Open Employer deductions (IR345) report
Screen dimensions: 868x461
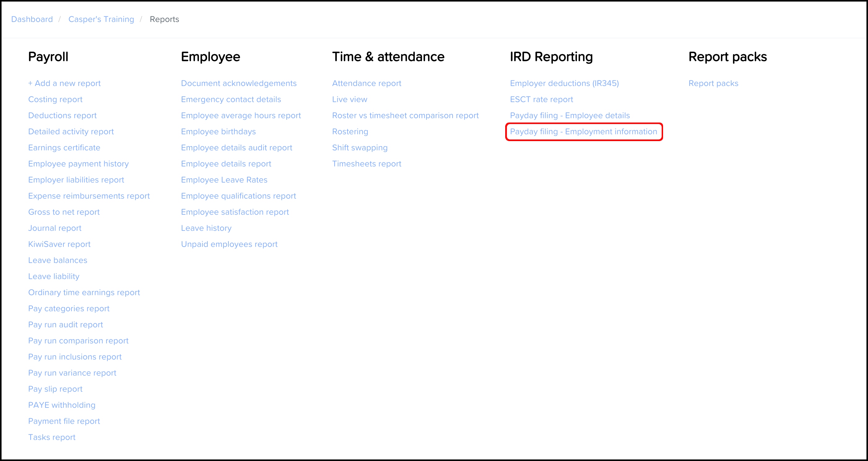pyautogui.click(x=564, y=83)
